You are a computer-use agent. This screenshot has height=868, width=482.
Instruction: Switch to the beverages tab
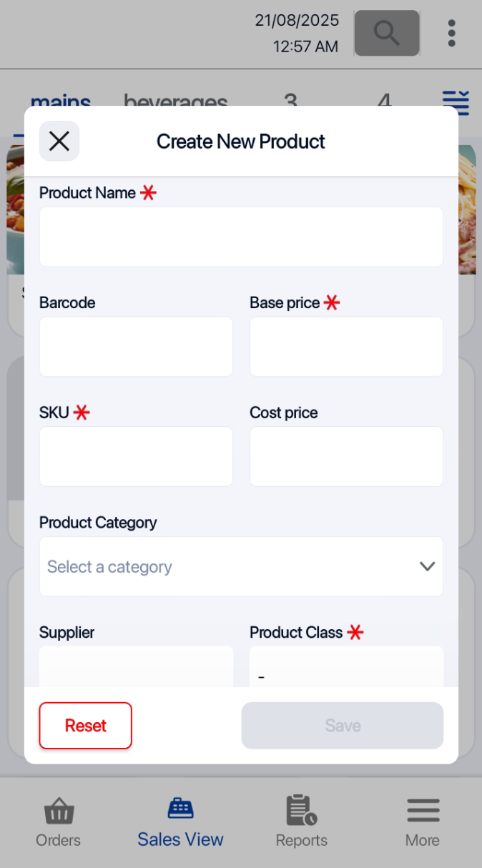pos(175,102)
